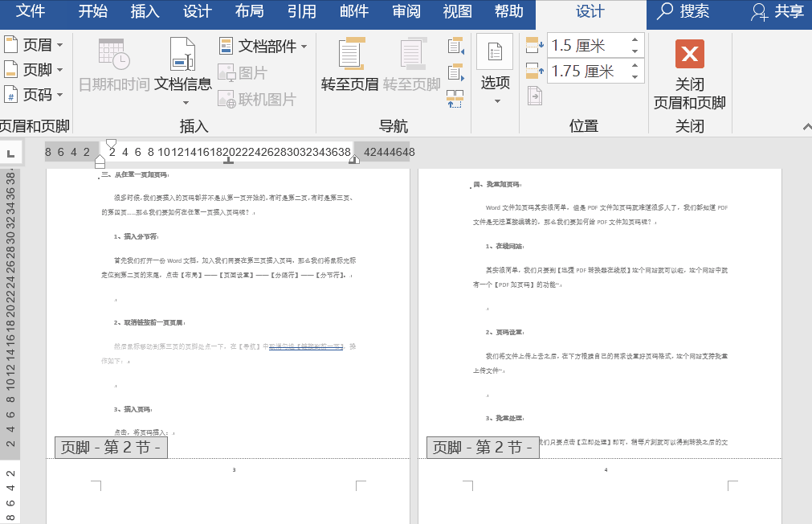The height and width of the screenshot is (524, 812).
Task: Click the header from top distance icon
Action: [x=534, y=46]
